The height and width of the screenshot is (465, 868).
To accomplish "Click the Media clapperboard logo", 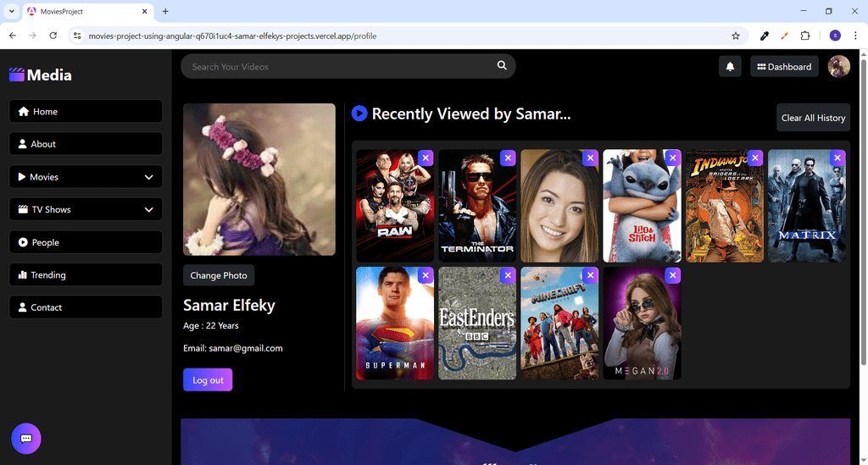I will [17, 75].
